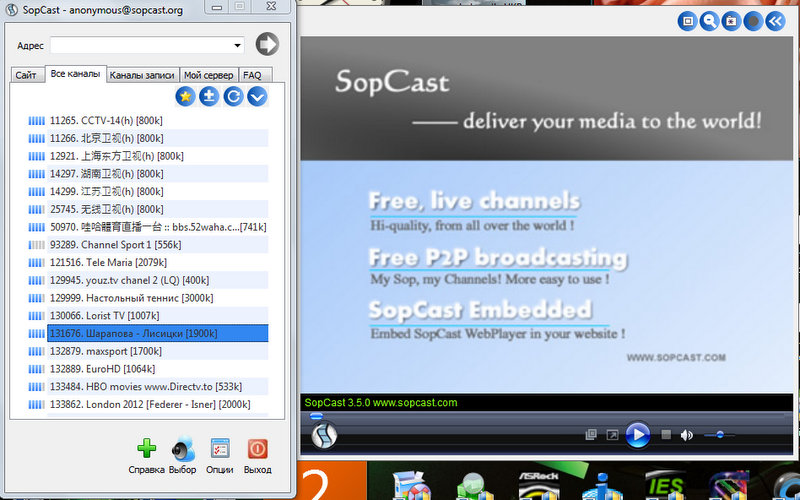Viewport: 800px width, 500px height.
Task: Mute audio via the speaker icon
Action: [687, 435]
